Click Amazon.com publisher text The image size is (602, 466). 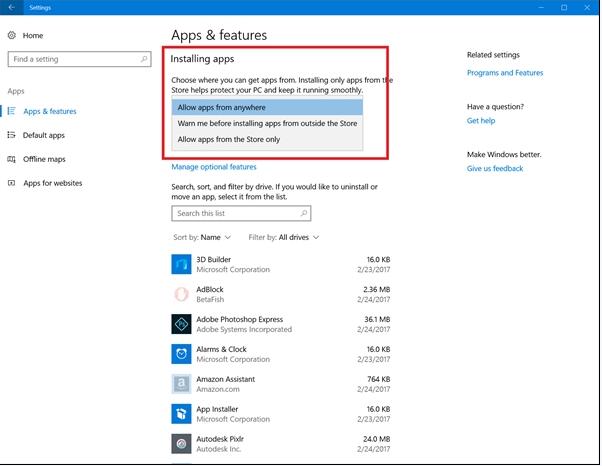(x=218, y=389)
